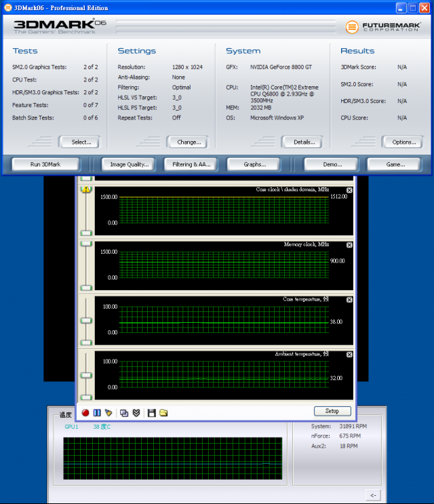Click 'Microsoft Windows XP' text
This screenshot has width=434, height=504.
277,117
